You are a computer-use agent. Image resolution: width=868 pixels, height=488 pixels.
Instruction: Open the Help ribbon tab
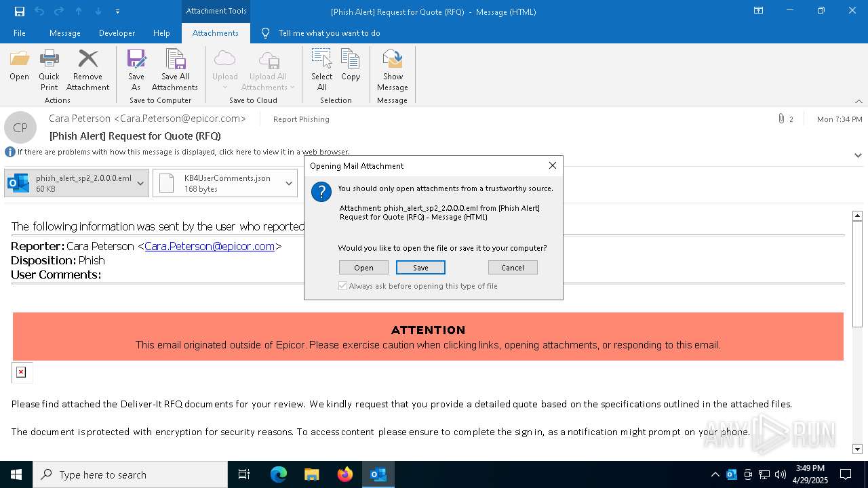pos(161,33)
